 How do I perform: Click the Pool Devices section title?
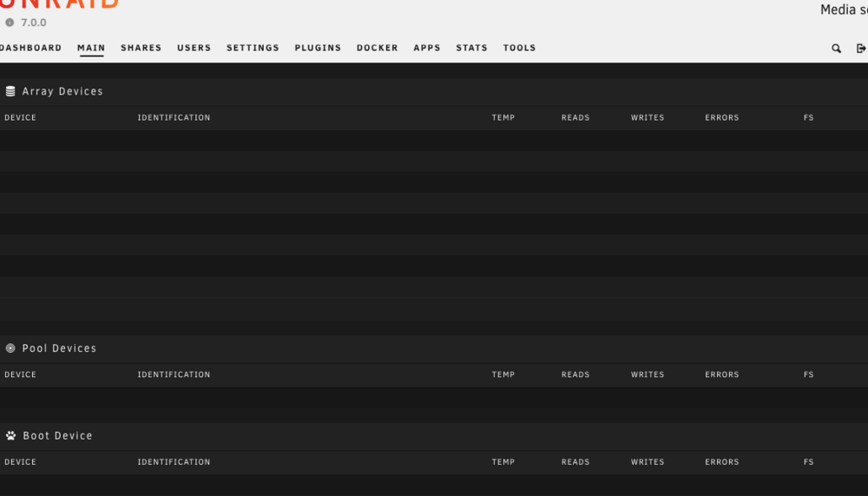(x=59, y=348)
